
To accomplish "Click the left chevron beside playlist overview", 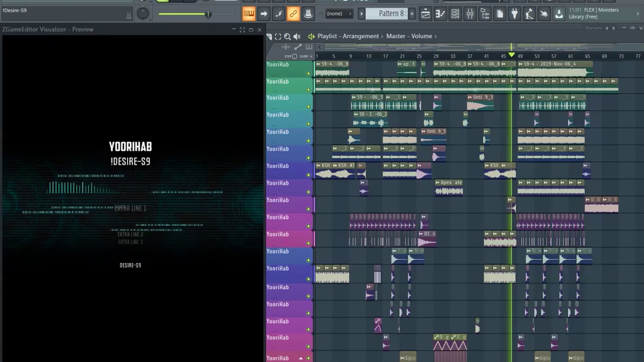I will (x=319, y=47).
